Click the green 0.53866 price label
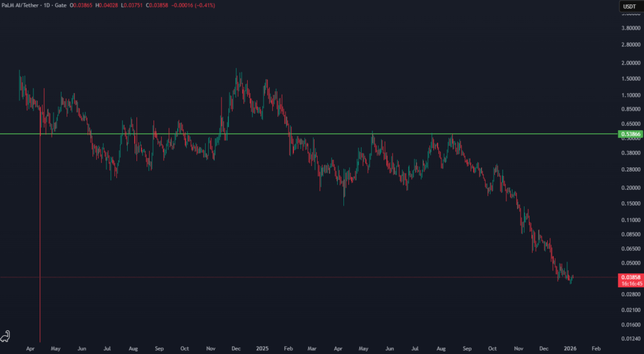The image size is (644, 354). (x=631, y=134)
